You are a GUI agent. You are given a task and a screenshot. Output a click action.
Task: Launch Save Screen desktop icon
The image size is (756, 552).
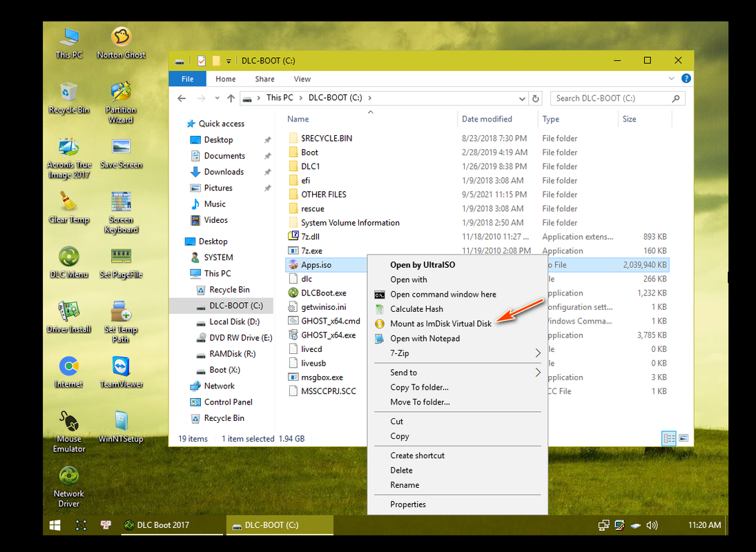pyautogui.click(x=121, y=153)
